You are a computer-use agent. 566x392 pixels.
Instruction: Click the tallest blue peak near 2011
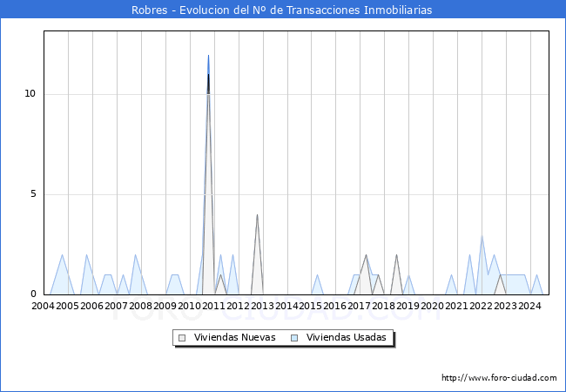(x=208, y=56)
